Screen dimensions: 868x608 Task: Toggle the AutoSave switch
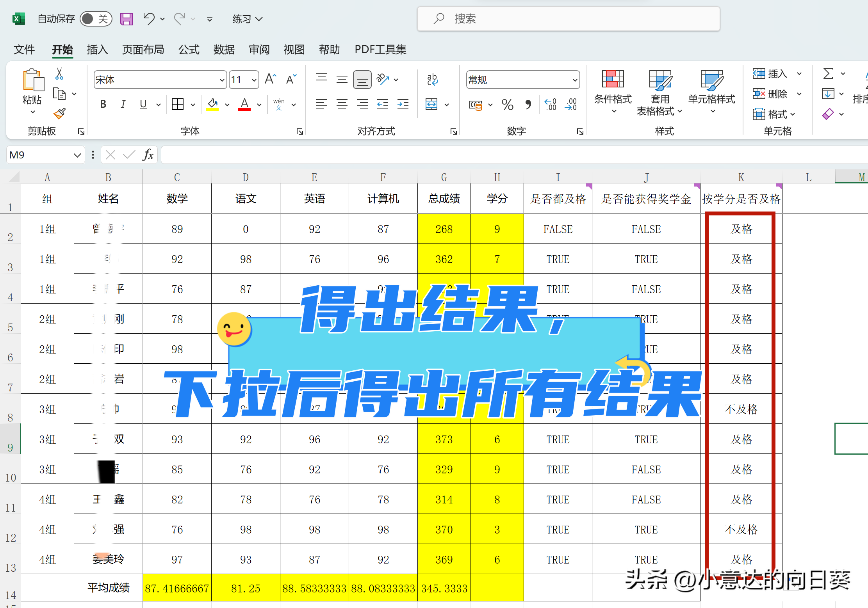pyautogui.click(x=96, y=19)
